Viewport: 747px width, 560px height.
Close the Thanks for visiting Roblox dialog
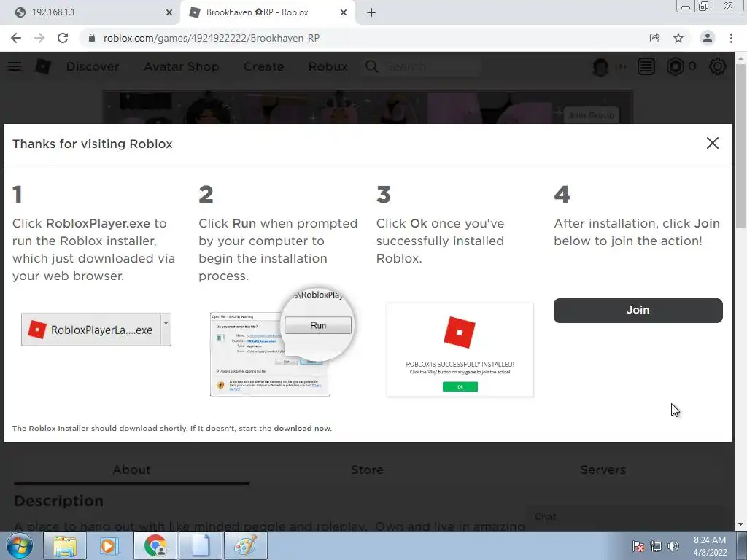tap(712, 143)
